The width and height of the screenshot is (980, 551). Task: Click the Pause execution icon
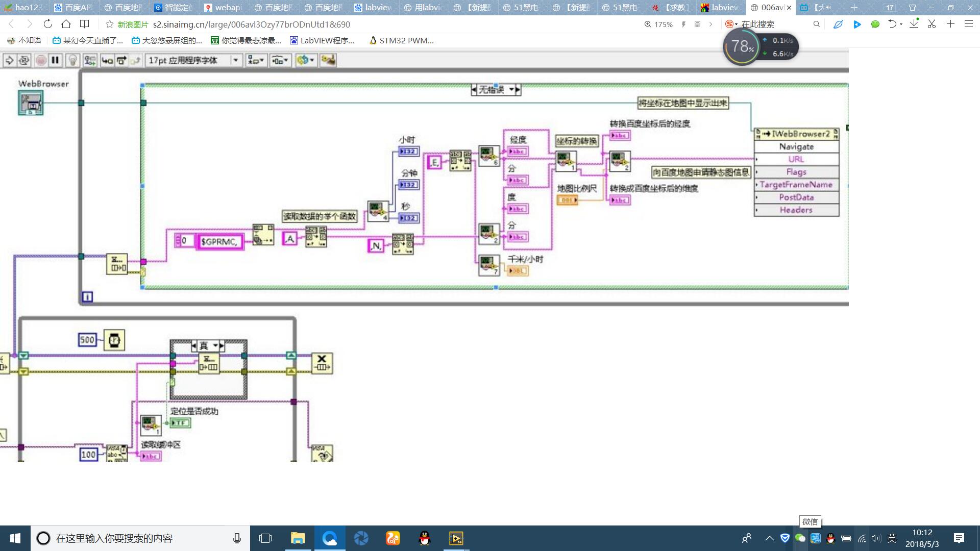[55, 60]
